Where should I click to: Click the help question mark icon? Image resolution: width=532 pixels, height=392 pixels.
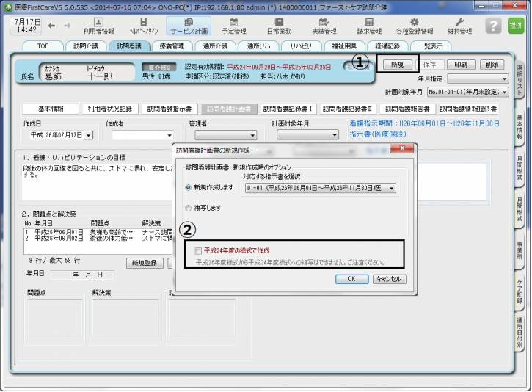point(495,26)
